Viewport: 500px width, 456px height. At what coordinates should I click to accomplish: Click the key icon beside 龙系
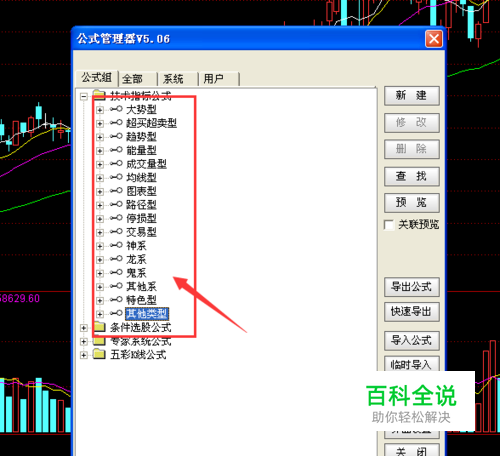[x=116, y=259]
